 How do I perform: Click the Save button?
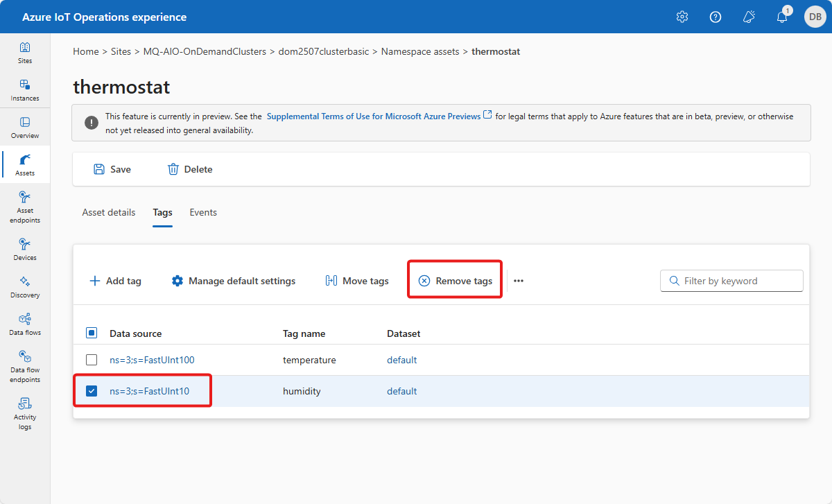click(x=112, y=169)
